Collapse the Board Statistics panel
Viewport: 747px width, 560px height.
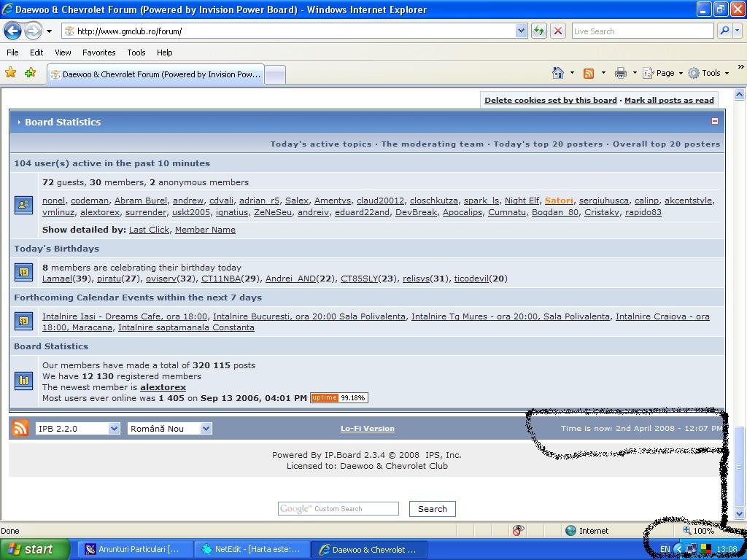715,121
